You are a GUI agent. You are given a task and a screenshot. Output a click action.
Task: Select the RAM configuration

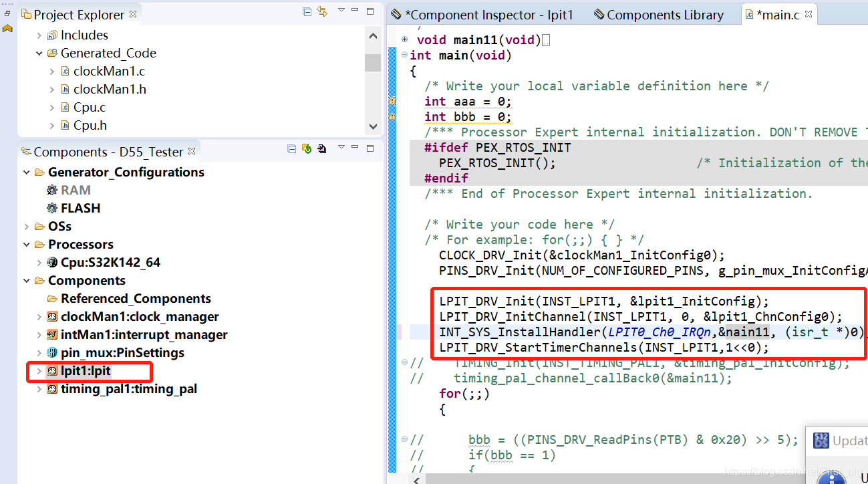click(x=76, y=191)
